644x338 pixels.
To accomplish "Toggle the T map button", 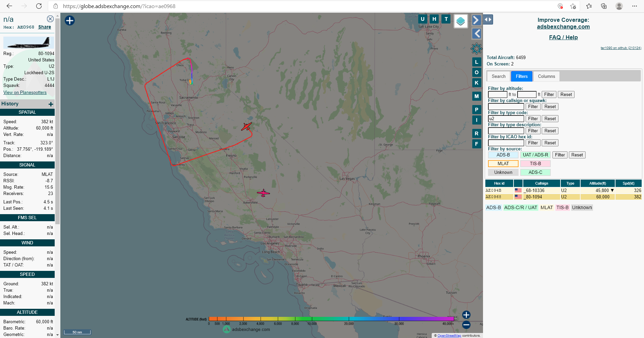I will 446,19.
